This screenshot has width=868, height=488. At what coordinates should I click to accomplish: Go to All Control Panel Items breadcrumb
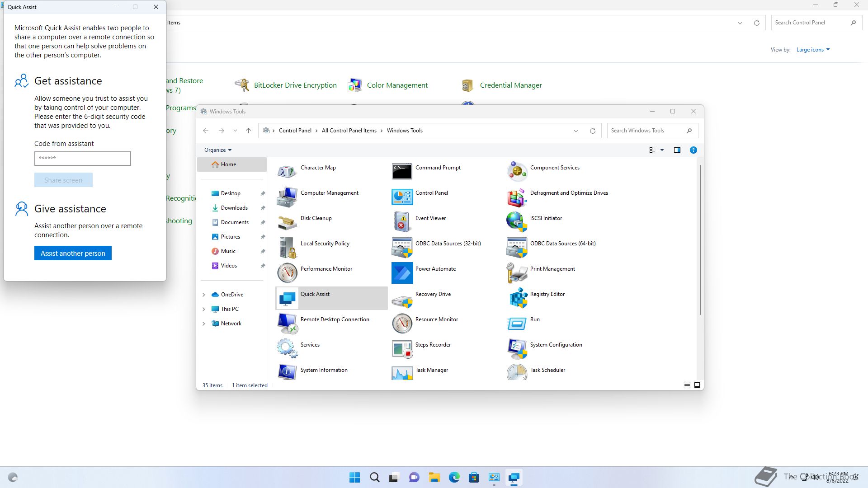[x=349, y=131]
